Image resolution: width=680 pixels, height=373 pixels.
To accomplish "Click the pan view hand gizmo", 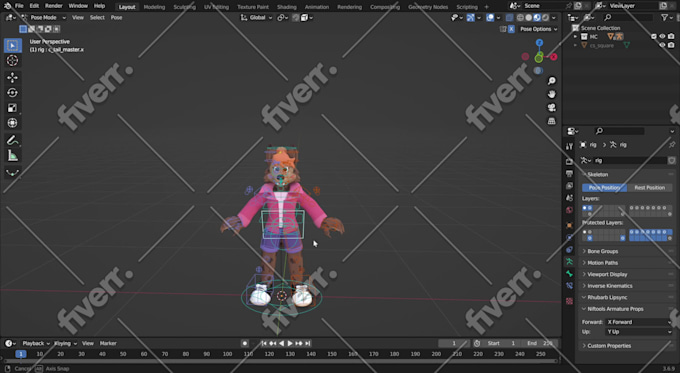I will pos(552,94).
